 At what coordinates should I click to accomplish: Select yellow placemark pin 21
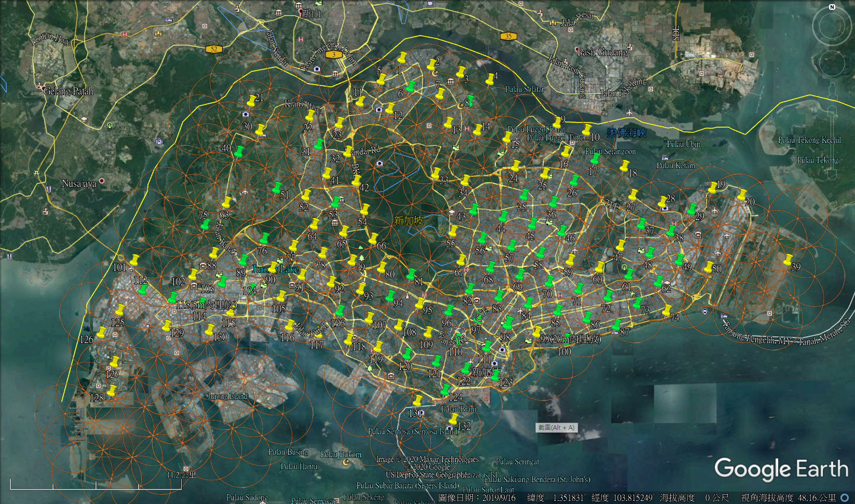251,100
